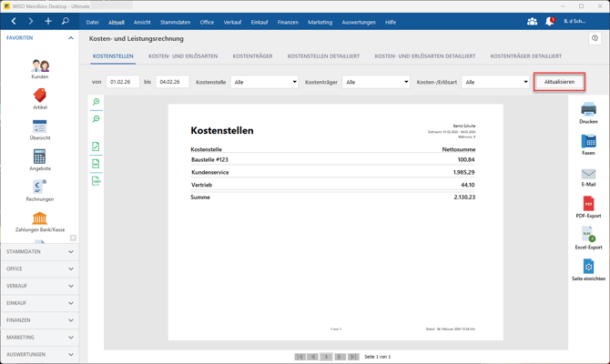This screenshot has height=364, width=610.
Task: Open Rechnungen in favorites
Action: (40, 190)
